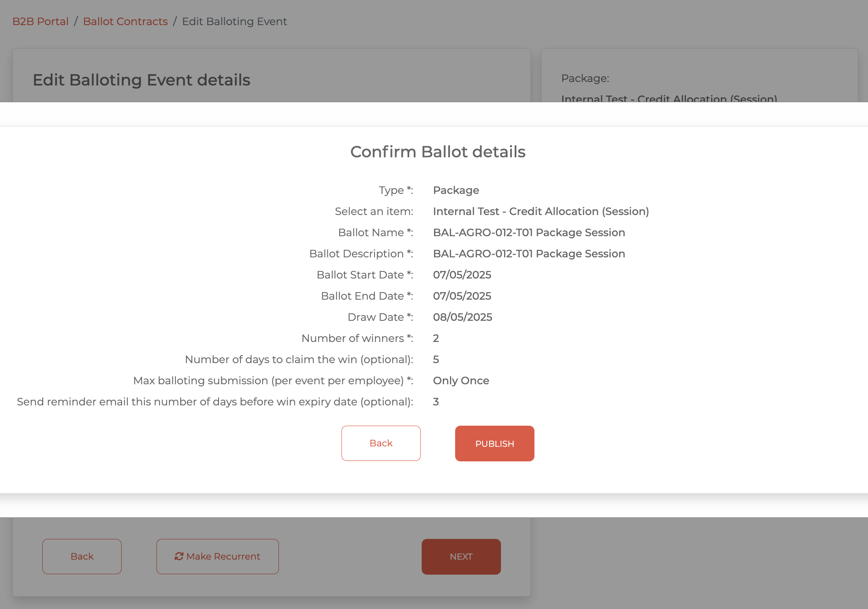868x609 pixels.
Task: Click the Confirm Ballot details heading
Action: [x=438, y=152]
